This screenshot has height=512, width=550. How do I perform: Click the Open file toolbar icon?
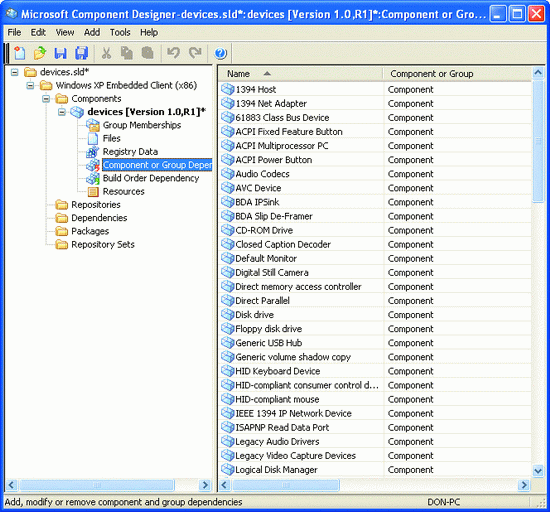pyautogui.click(x=40, y=53)
